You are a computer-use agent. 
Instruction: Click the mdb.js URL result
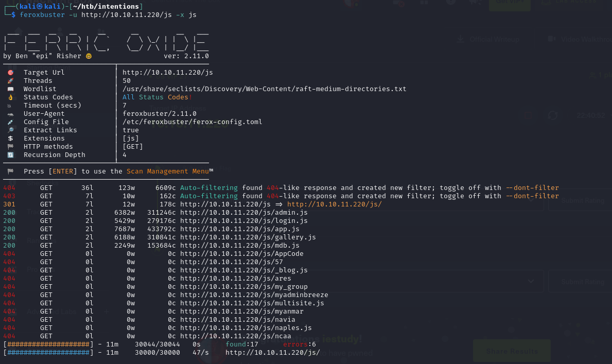pyautogui.click(x=240, y=245)
